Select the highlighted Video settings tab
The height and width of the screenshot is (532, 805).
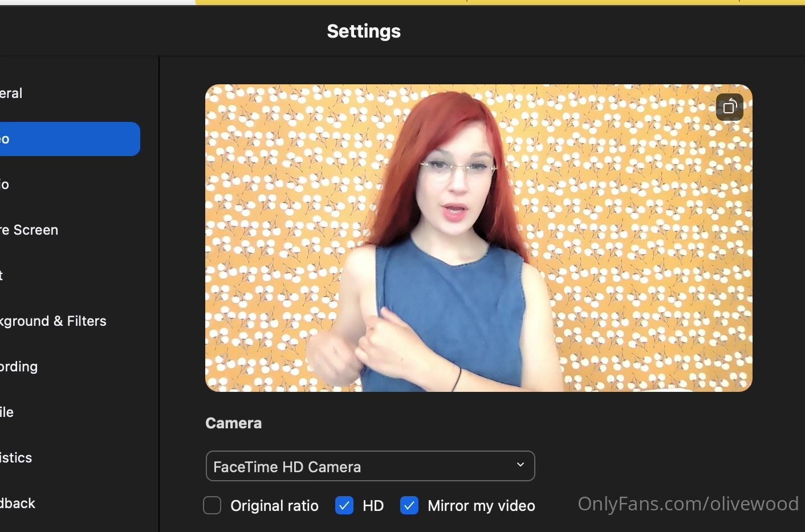point(68,139)
